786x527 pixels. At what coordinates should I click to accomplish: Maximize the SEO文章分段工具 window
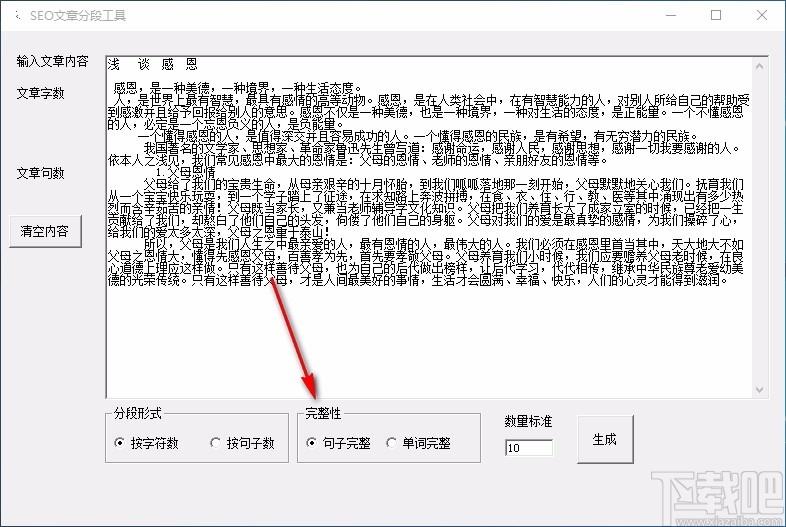pyautogui.click(x=716, y=16)
